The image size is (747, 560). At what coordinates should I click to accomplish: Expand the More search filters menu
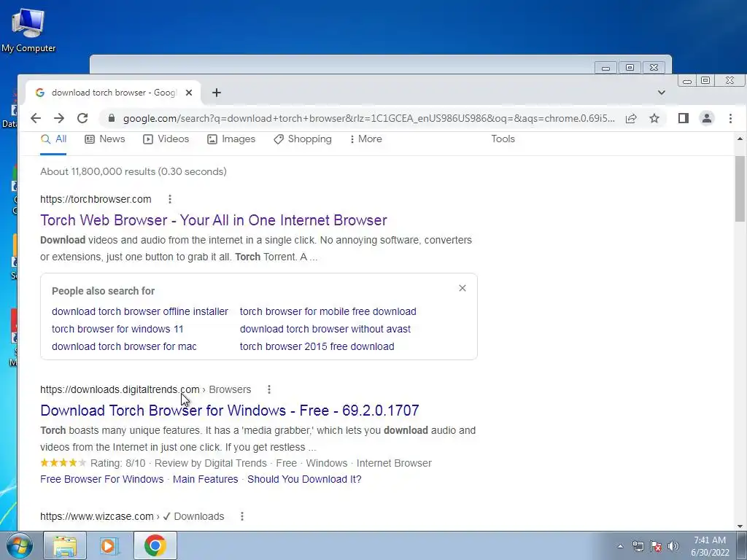(x=365, y=139)
